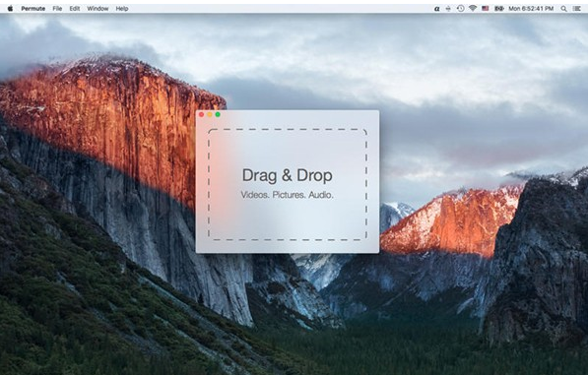Screen dimensions: 588x375
Task: Open the File menu
Action: pos(57,8)
